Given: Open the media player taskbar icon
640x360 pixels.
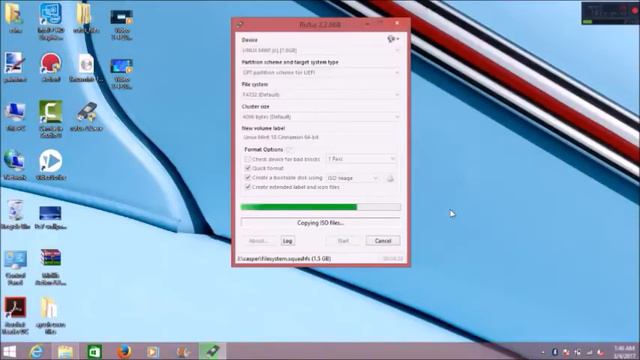Looking at the screenshot, I should 153,351.
